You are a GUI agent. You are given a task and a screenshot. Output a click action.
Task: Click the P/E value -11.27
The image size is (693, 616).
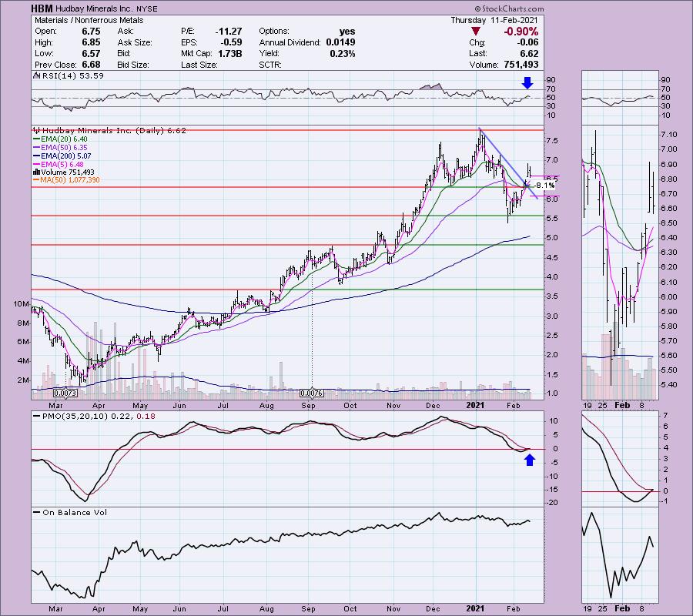click(229, 32)
